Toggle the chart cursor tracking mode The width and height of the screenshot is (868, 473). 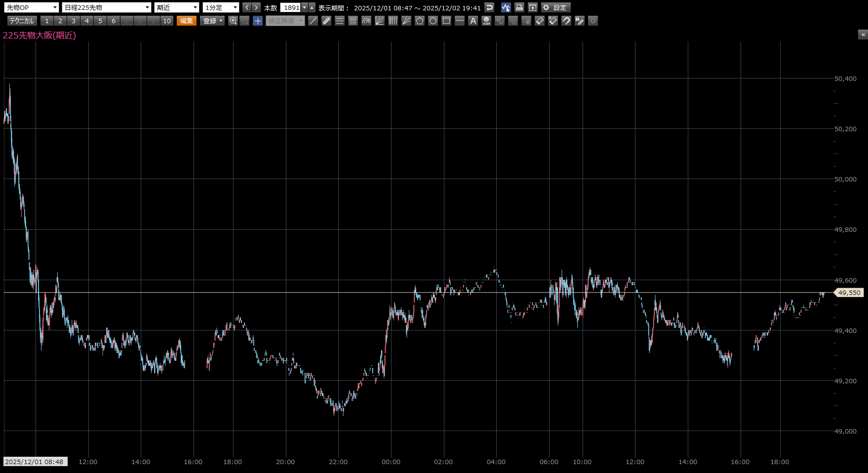[506, 7]
